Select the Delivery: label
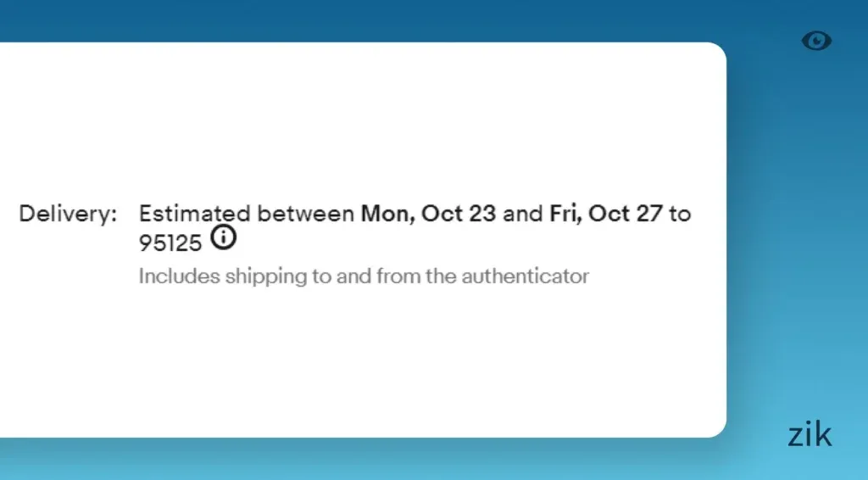This screenshot has height=480, width=868. 68,214
